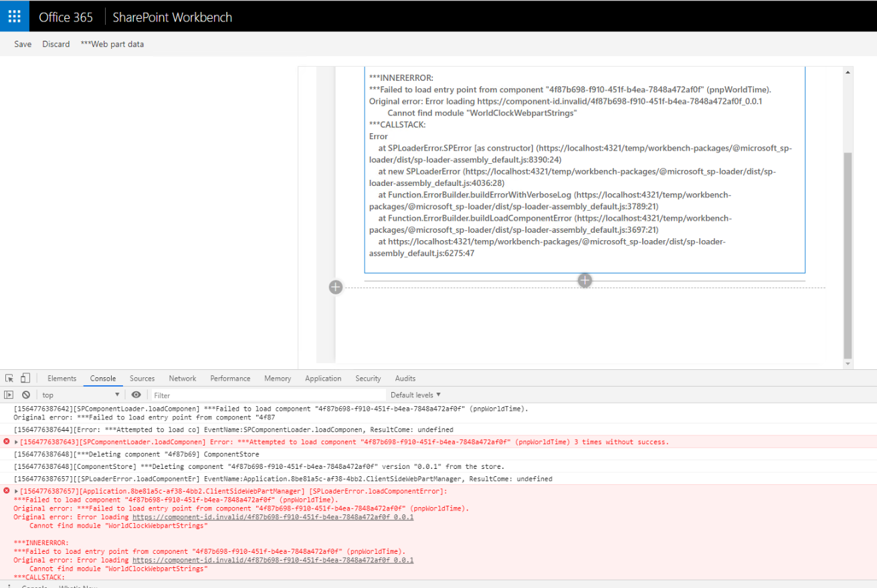The height and width of the screenshot is (588, 877).
Task: Click the workbench scrollbar up arrow
Action: (x=848, y=72)
